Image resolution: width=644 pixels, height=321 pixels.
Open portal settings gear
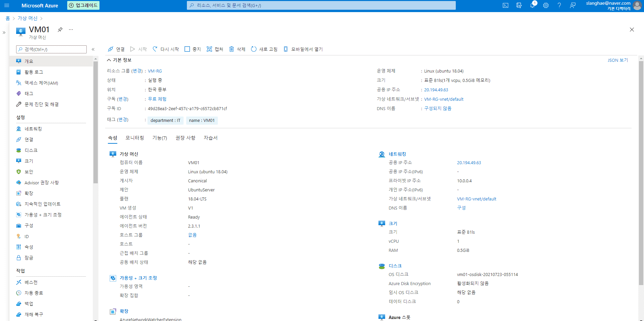tap(546, 5)
